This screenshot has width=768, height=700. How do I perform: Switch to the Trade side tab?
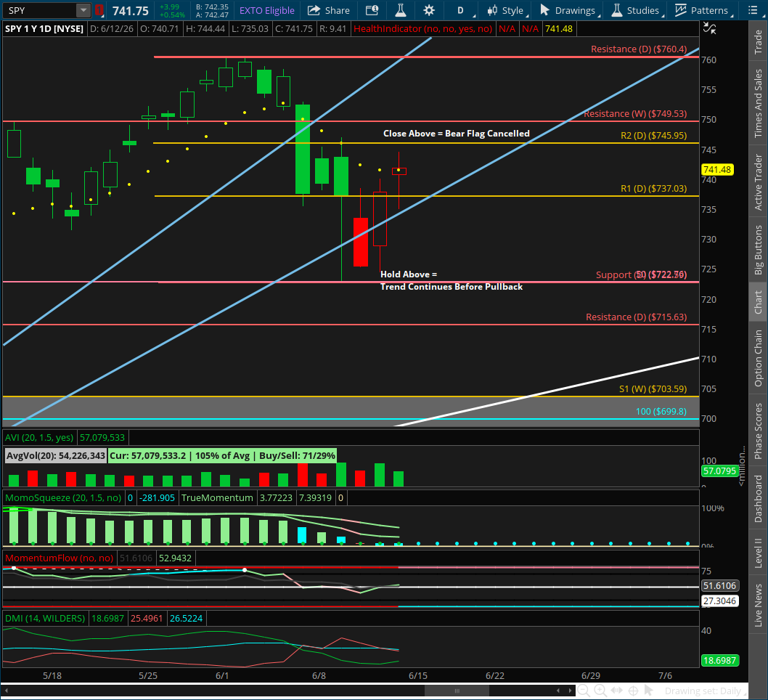click(x=759, y=41)
